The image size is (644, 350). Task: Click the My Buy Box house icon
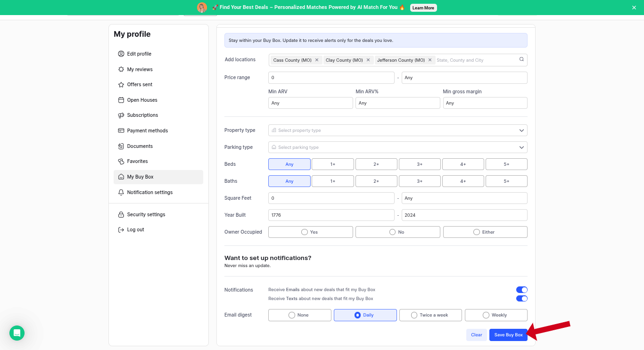(121, 177)
